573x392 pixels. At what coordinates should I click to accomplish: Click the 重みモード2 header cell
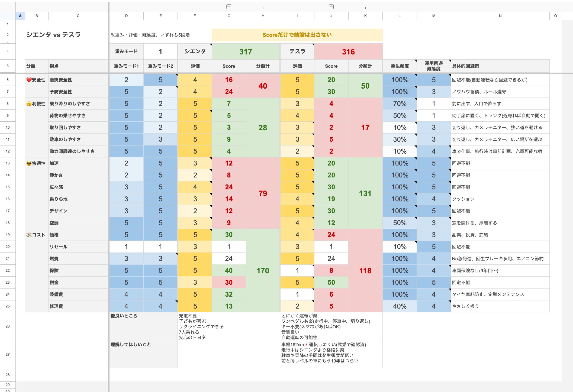[160, 66]
